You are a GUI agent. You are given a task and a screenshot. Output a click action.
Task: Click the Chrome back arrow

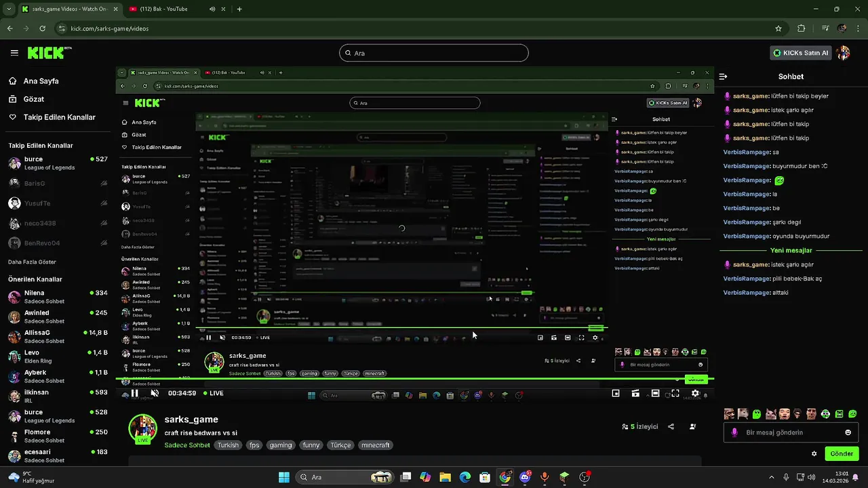click(x=9, y=28)
